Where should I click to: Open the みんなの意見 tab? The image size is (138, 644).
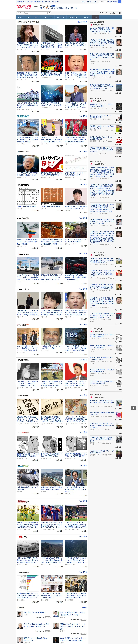(x=73, y=17)
